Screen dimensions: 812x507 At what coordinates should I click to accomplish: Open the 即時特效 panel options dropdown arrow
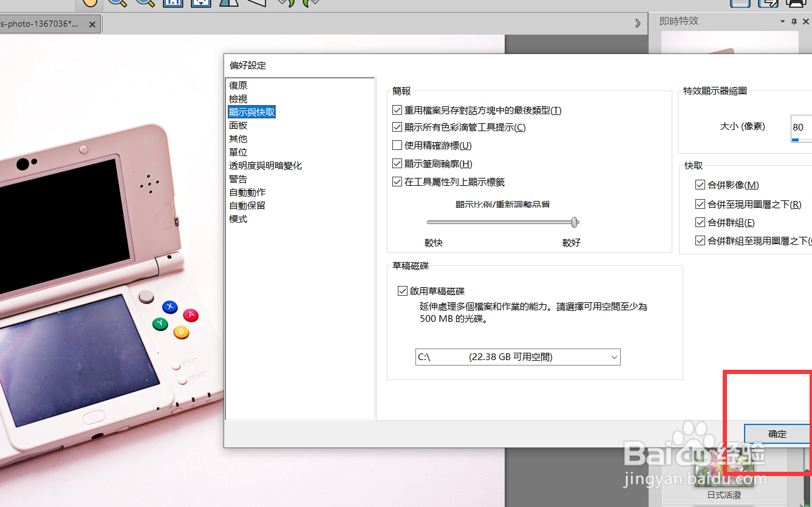783,21
